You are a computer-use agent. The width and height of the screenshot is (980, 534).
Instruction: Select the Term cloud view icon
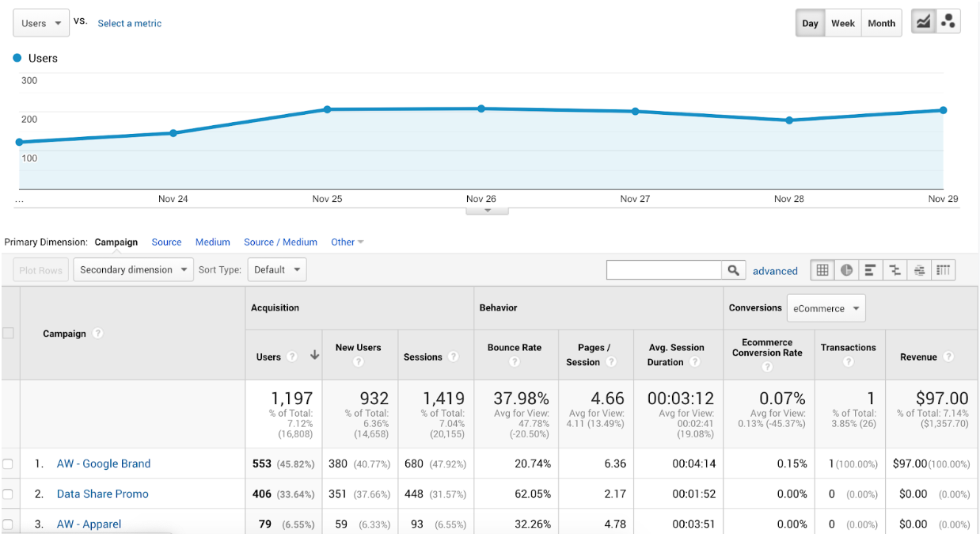pyautogui.click(x=919, y=270)
